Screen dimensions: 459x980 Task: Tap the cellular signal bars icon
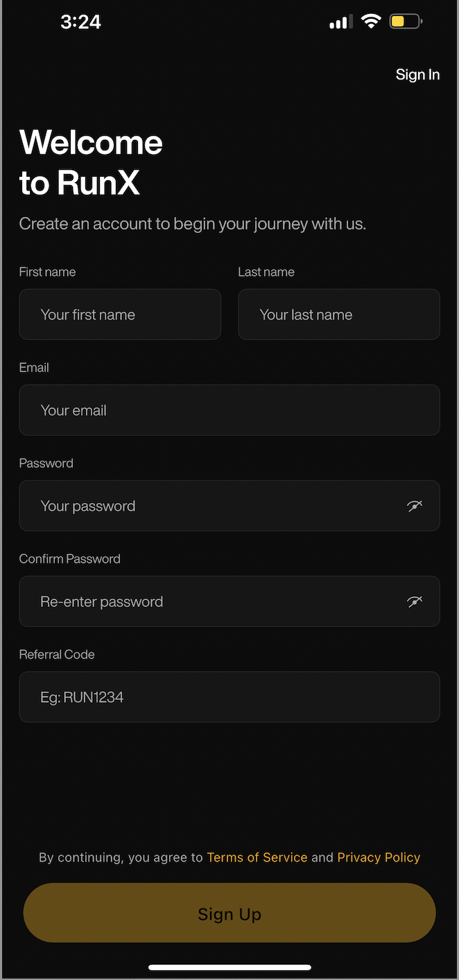click(340, 22)
